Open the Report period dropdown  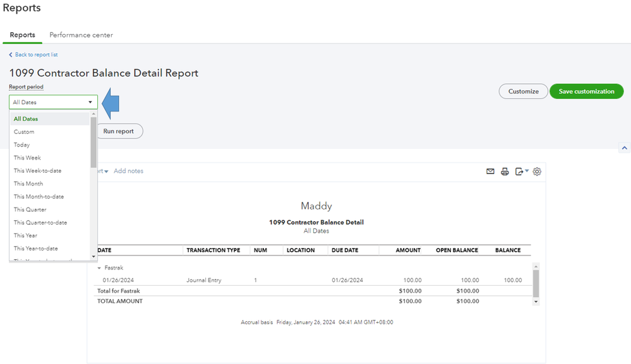53,102
